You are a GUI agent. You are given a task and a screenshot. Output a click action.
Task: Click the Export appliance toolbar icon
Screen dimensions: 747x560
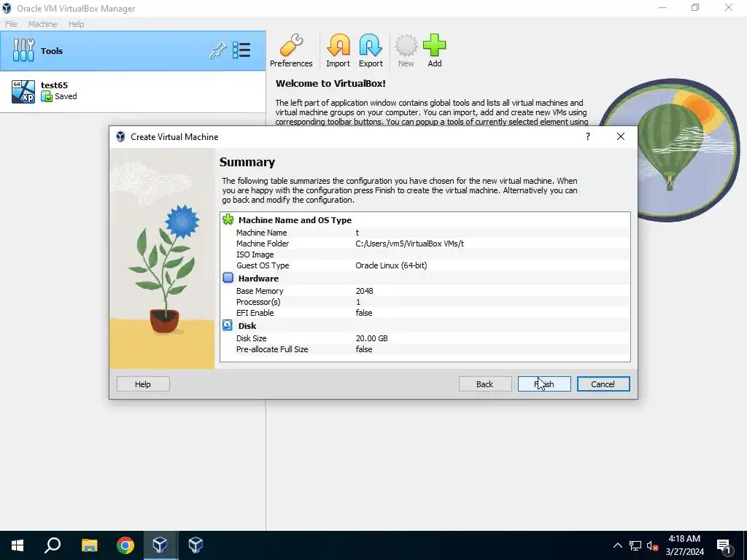[371, 50]
